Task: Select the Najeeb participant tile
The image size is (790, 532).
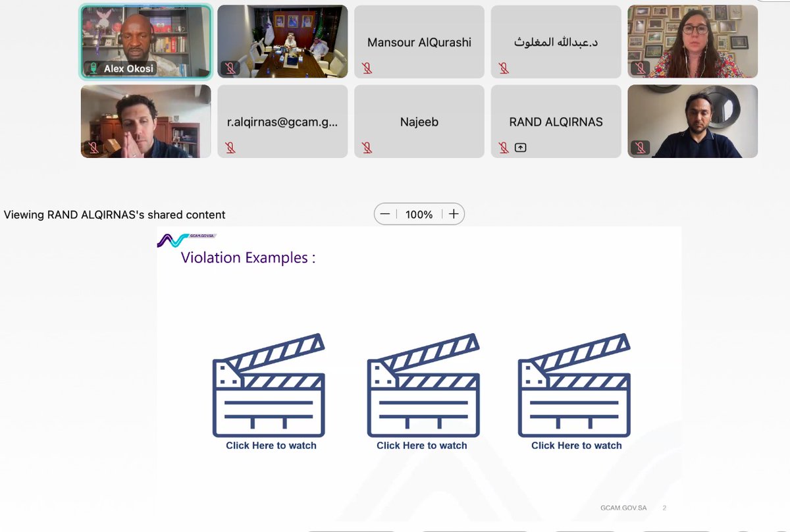Action: [419, 121]
